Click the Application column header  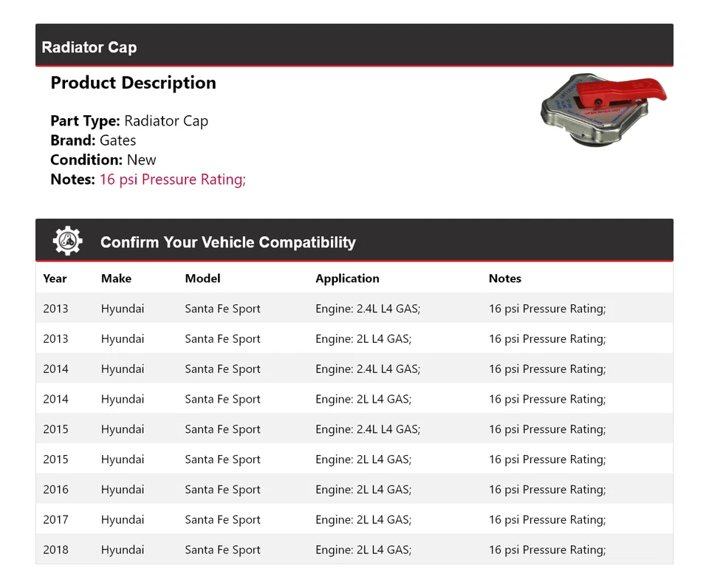pos(347,278)
